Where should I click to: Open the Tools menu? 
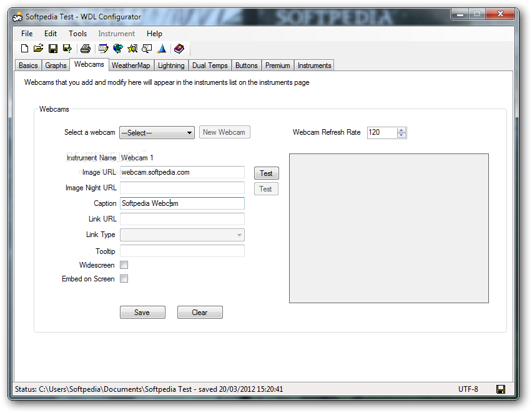(77, 34)
